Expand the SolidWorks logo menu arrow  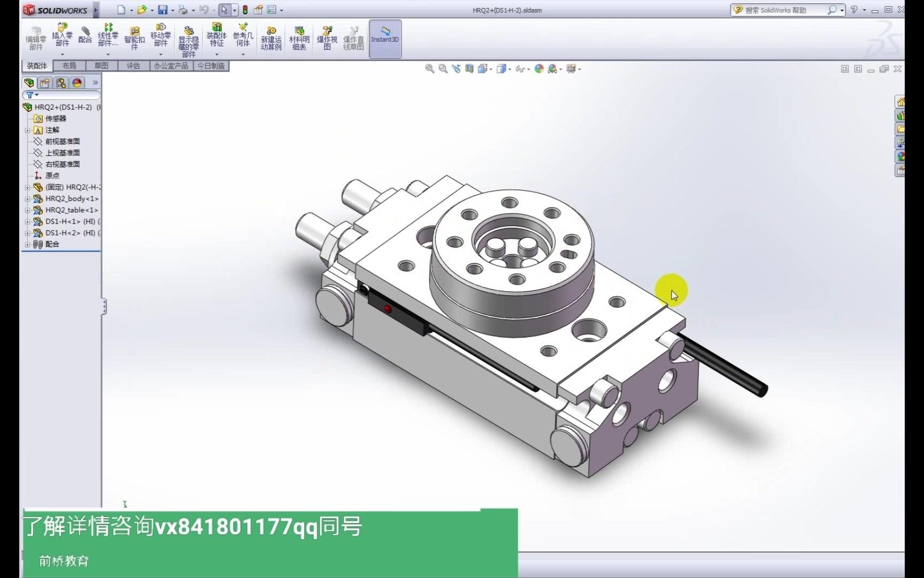[96, 10]
